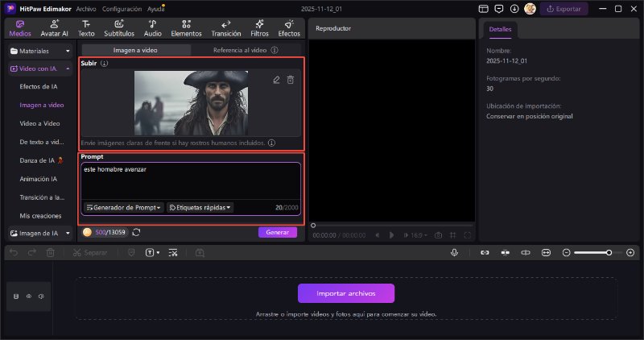Zoom in the timeline with plus icon
This screenshot has width=644, height=340.
pyautogui.click(x=630, y=252)
